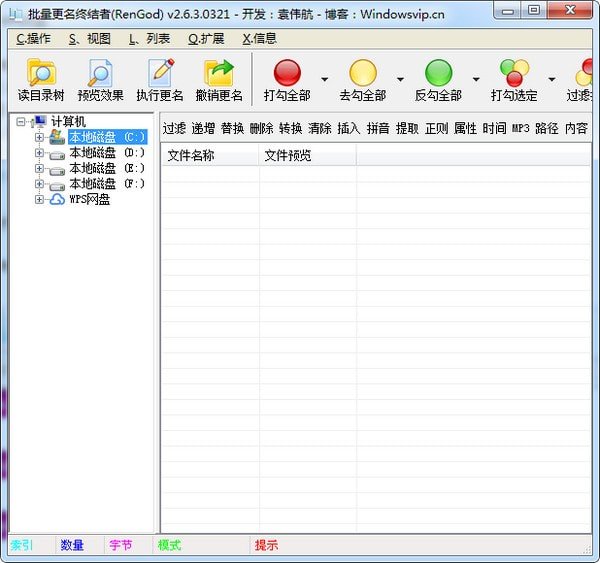This screenshot has height=563, width=600.
Task: Switch to the 替换 tab
Action: [232, 129]
